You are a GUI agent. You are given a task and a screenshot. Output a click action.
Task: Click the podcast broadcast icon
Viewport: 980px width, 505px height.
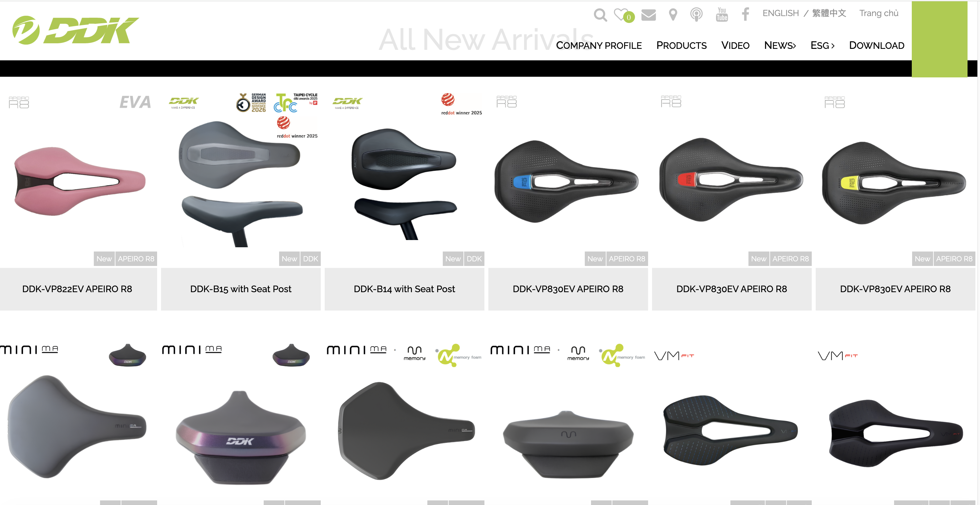tap(697, 15)
